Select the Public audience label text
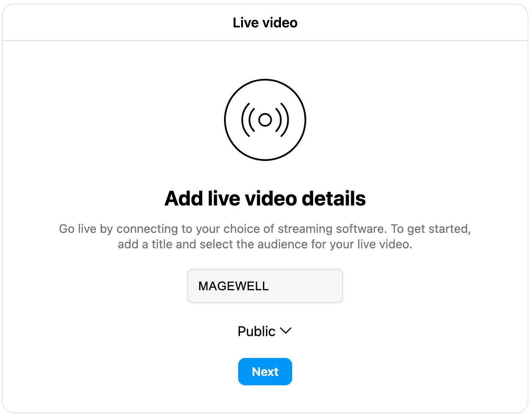Image resolution: width=532 pixels, height=417 pixels. (256, 331)
